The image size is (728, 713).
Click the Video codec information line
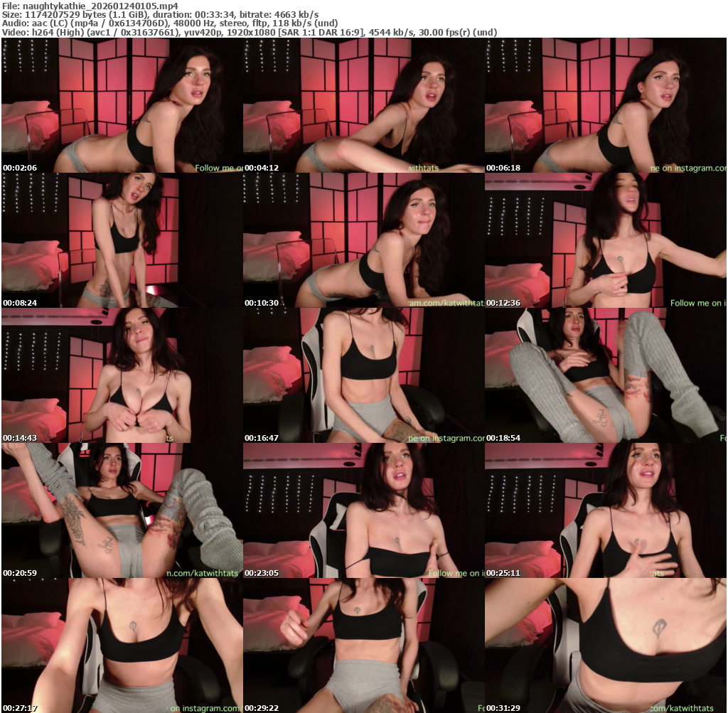coord(249,32)
